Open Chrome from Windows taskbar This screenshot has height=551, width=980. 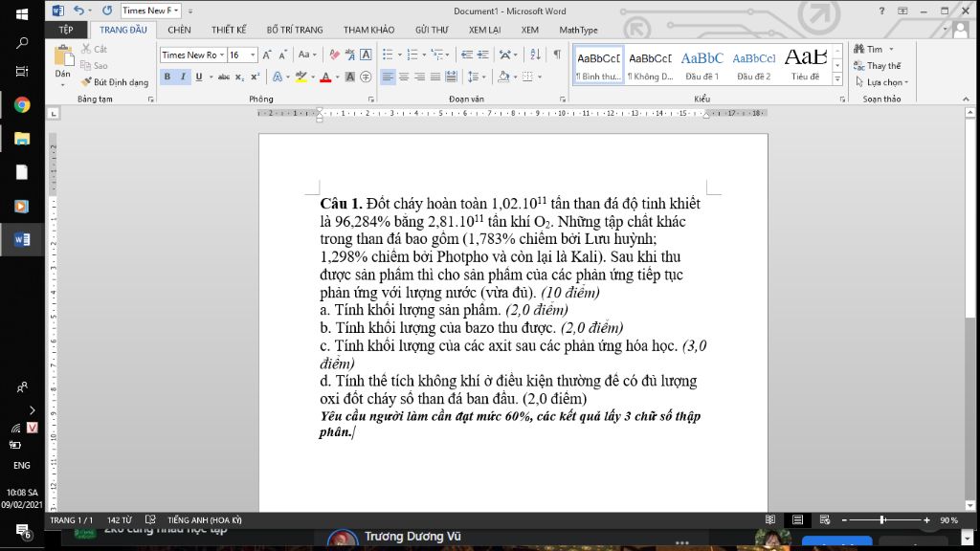(22, 105)
